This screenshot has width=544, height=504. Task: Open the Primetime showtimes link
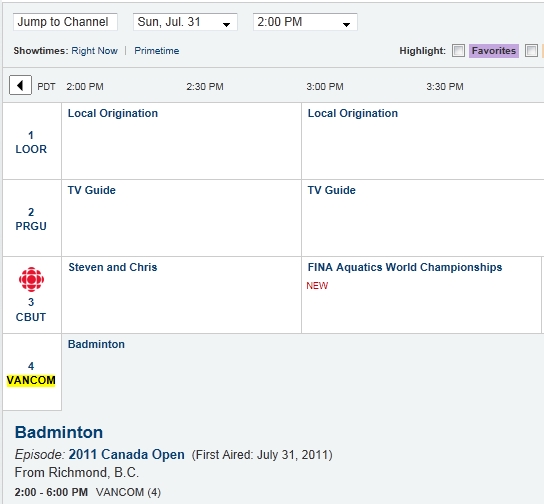tap(156, 51)
